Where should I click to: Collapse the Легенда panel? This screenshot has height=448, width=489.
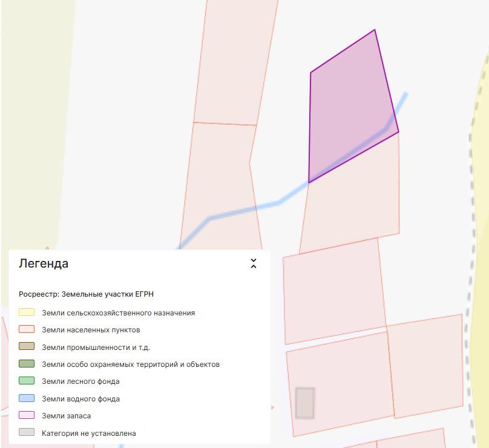(254, 263)
